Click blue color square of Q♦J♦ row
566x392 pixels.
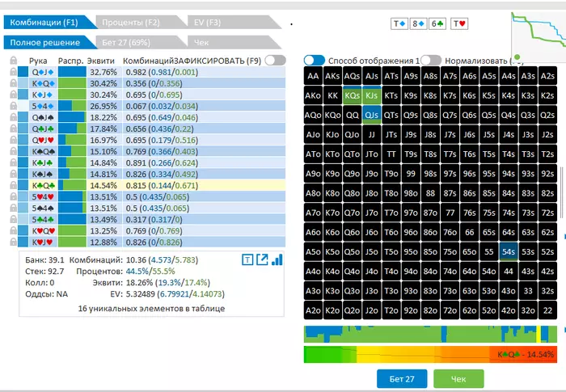23,72
